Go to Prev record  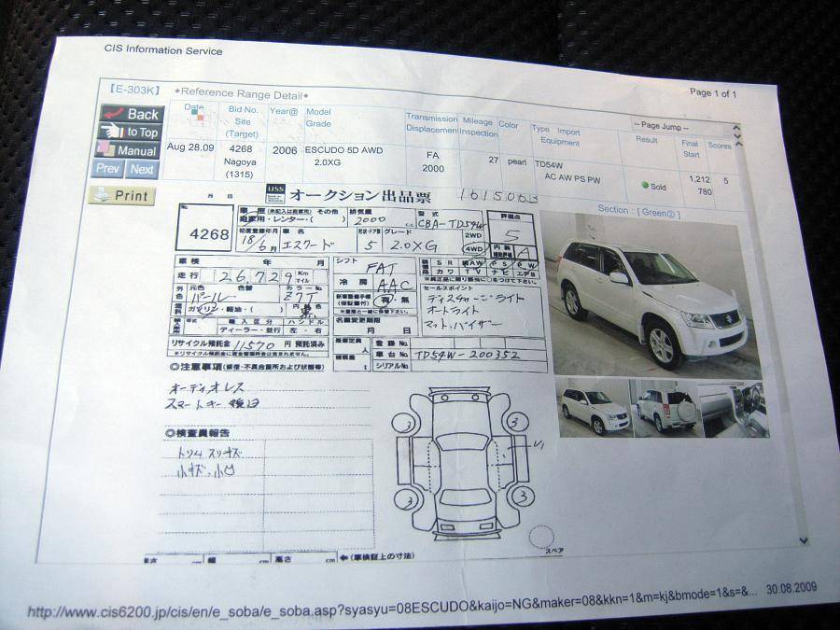click(108, 169)
